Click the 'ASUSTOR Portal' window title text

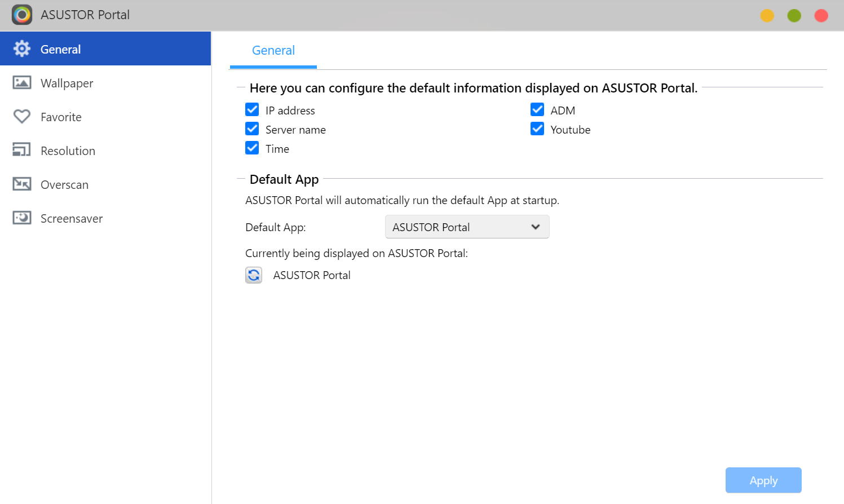click(x=85, y=15)
